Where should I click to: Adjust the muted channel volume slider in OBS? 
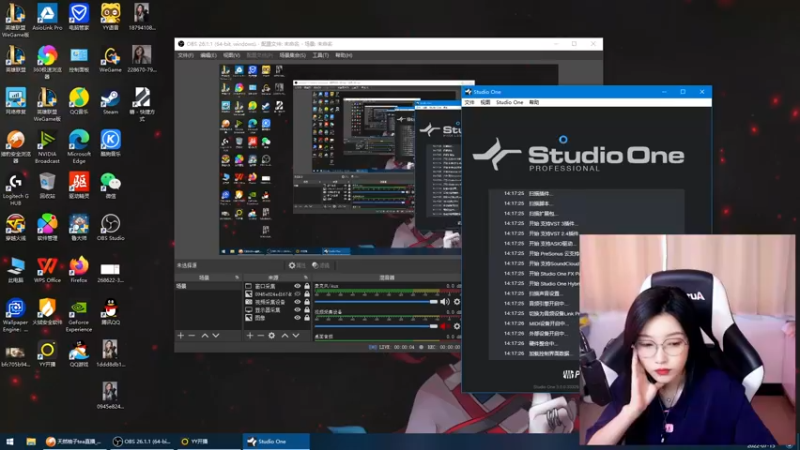pos(377,327)
